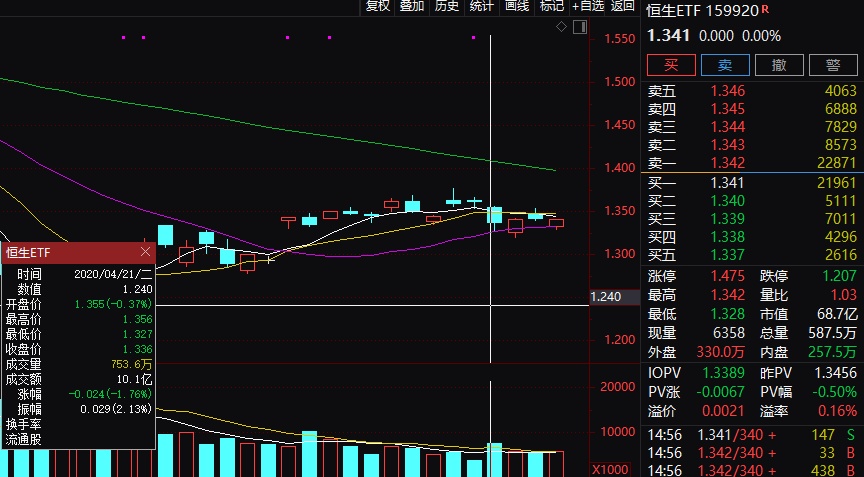The width and height of the screenshot is (864, 477).
Task: Select the 卖三 1.344 ask row
Action: point(752,127)
